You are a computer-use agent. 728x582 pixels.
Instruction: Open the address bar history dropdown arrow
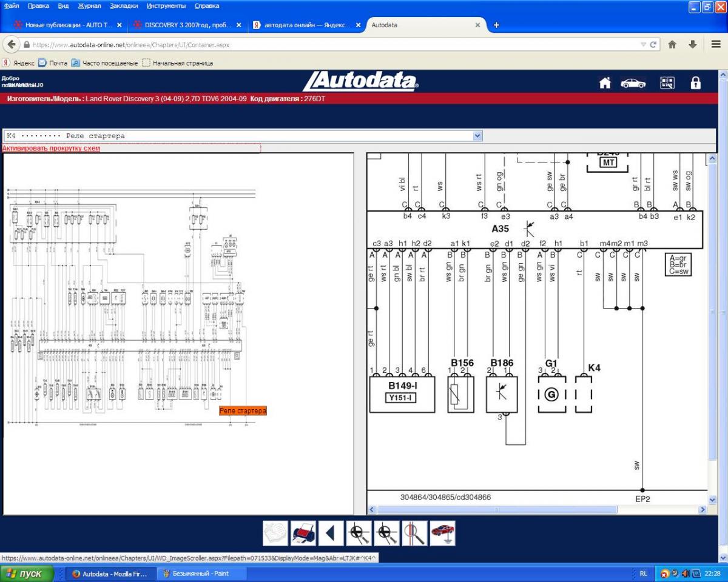(x=643, y=45)
